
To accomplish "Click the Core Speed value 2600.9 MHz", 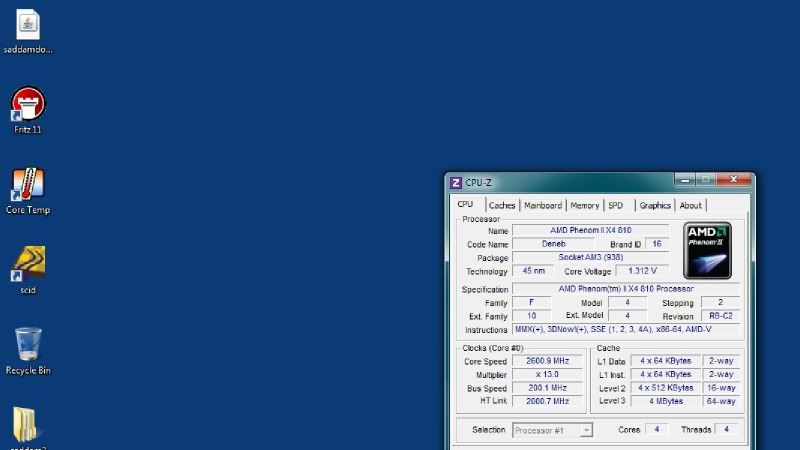I will point(547,361).
